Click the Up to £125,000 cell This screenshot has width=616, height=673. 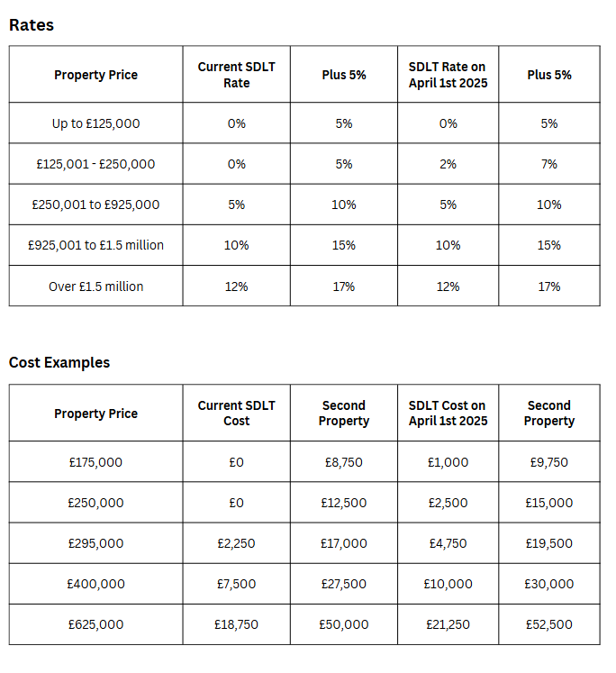coord(95,123)
